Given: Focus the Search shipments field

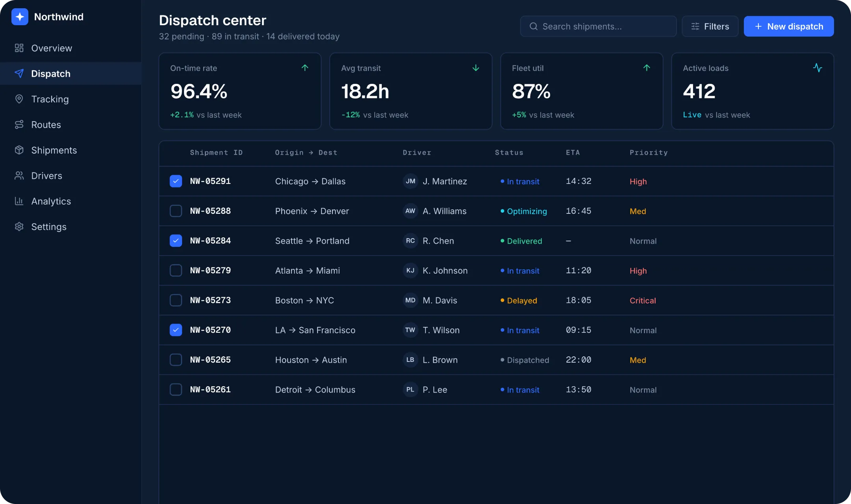Looking at the screenshot, I should [598, 26].
